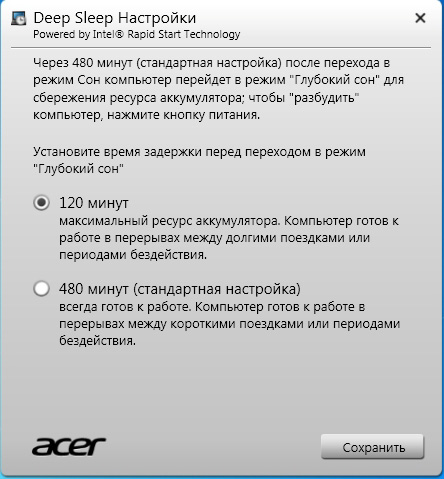This screenshot has width=444, height=479.
Task: Click the "120 минут" option label
Action: (x=94, y=203)
